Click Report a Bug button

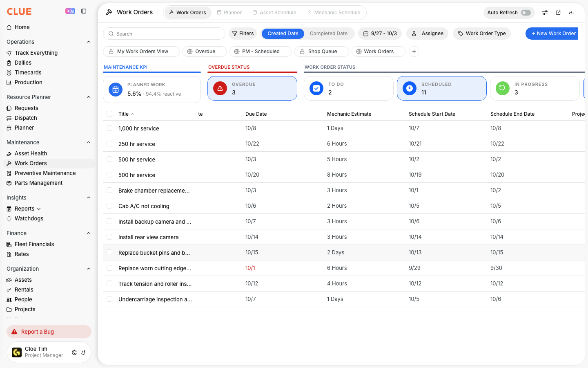(49, 332)
